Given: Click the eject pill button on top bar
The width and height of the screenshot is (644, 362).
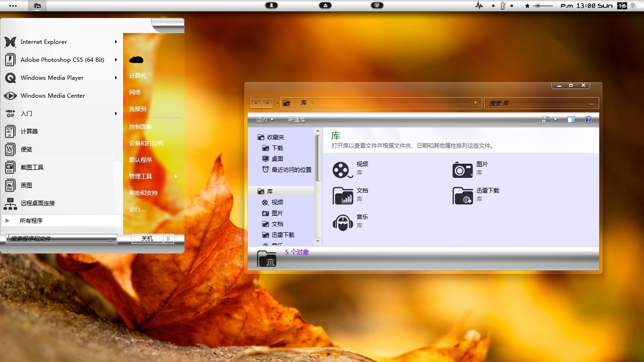Looking at the screenshot, I should click(325, 5).
